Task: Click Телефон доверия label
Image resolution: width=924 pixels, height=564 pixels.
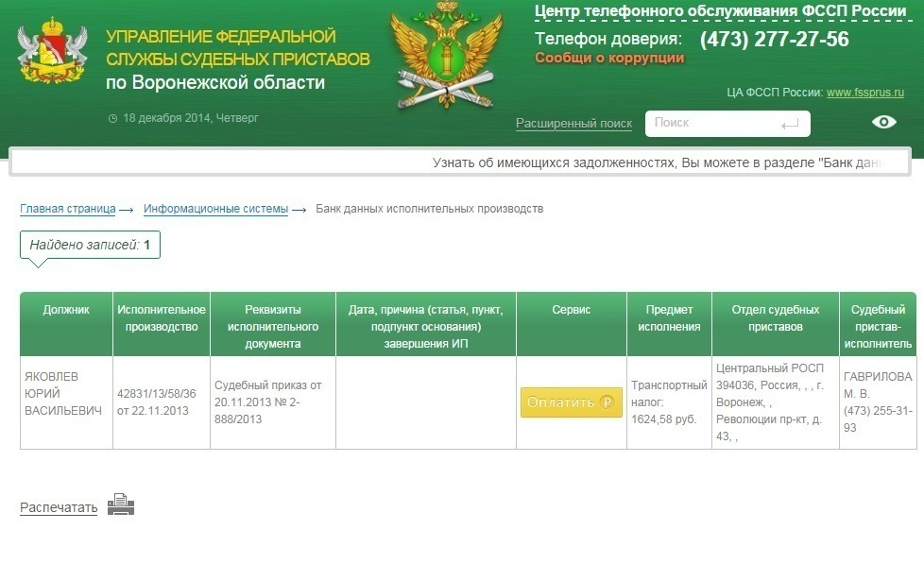Action: [608, 39]
